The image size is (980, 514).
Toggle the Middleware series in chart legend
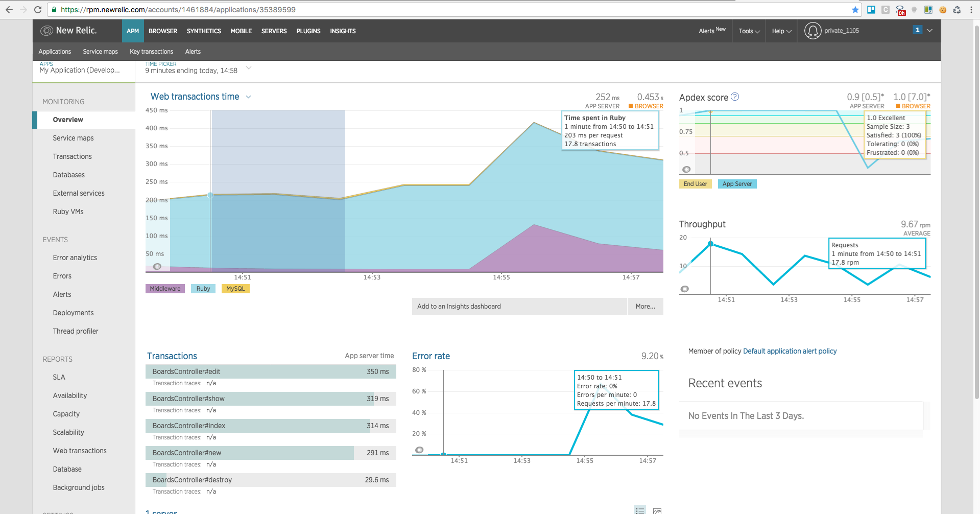coord(165,289)
